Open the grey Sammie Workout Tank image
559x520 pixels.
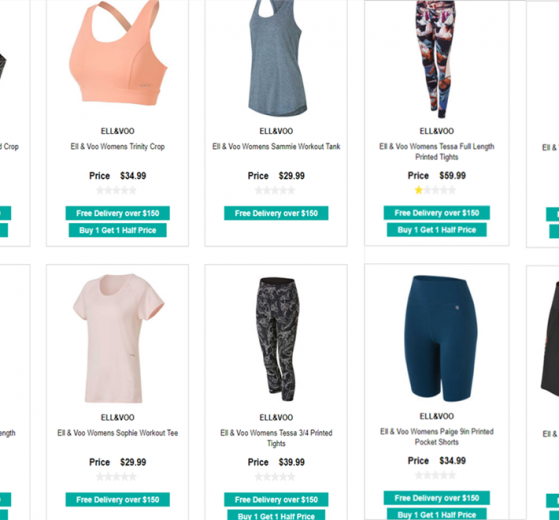coord(277,58)
